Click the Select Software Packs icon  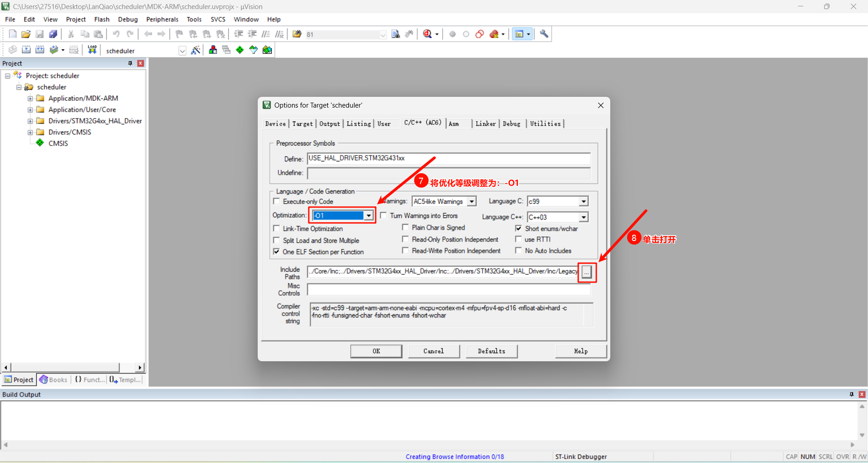point(254,50)
